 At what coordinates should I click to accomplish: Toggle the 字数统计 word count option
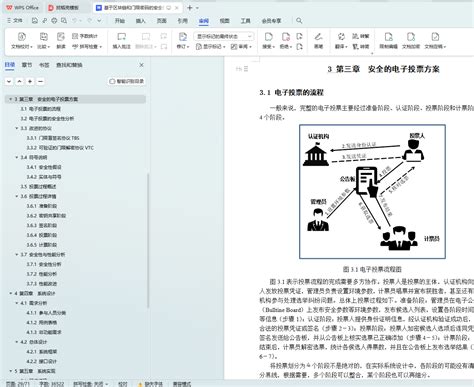(85, 36)
